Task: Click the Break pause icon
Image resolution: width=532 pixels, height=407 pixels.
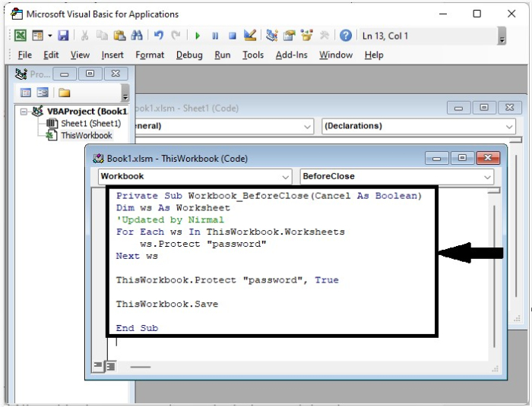Action: pyautogui.click(x=215, y=36)
